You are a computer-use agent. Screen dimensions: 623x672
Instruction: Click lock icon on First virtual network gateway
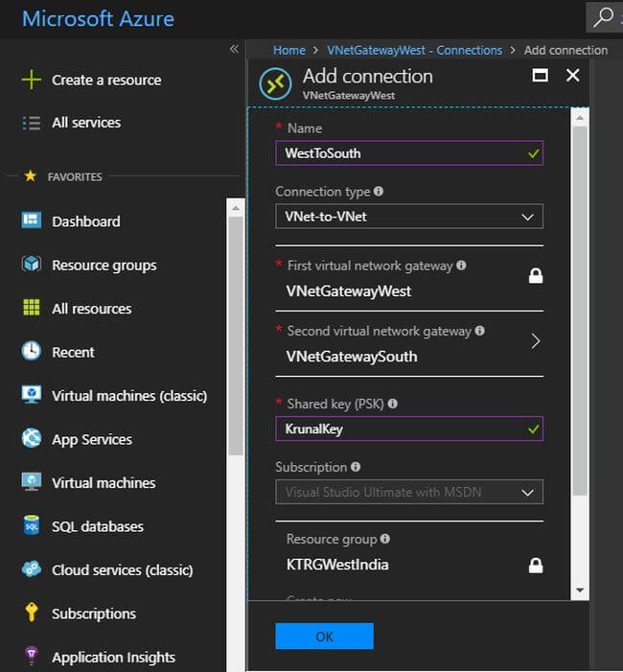pyautogui.click(x=536, y=276)
